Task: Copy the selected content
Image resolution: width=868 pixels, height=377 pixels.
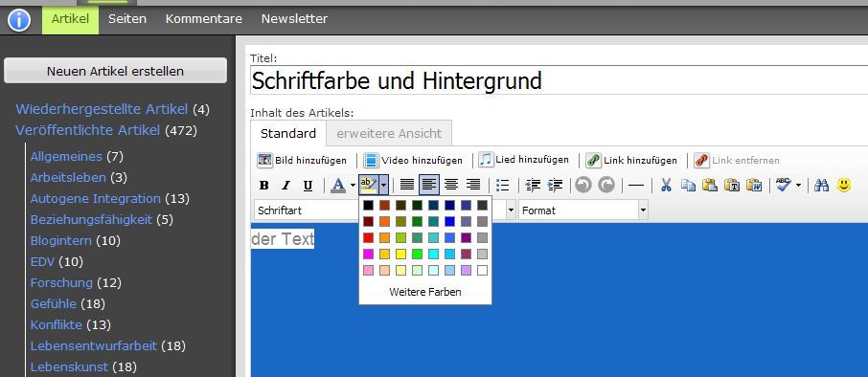Action: point(688,185)
